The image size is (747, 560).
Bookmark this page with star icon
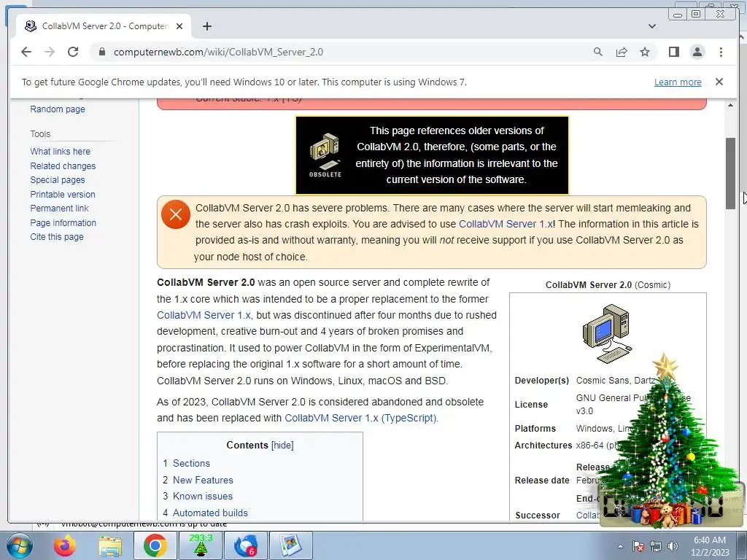pyautogui.click(x=645, y=52)
